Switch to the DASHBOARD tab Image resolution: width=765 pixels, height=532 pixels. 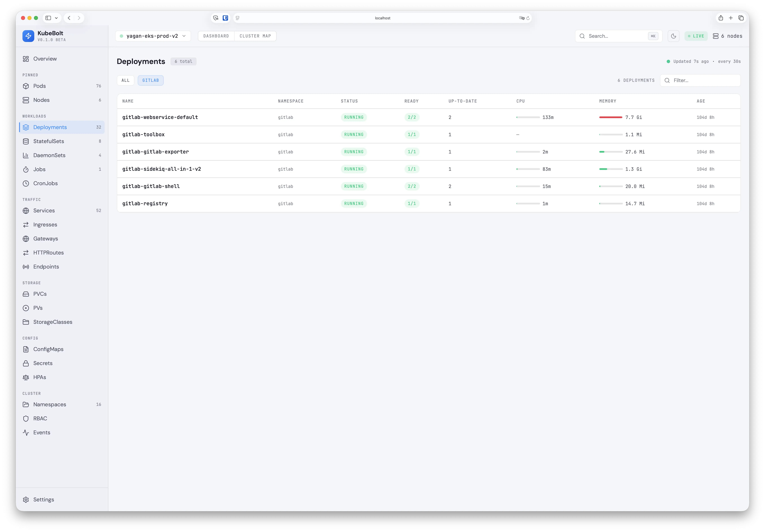point(216,36)
